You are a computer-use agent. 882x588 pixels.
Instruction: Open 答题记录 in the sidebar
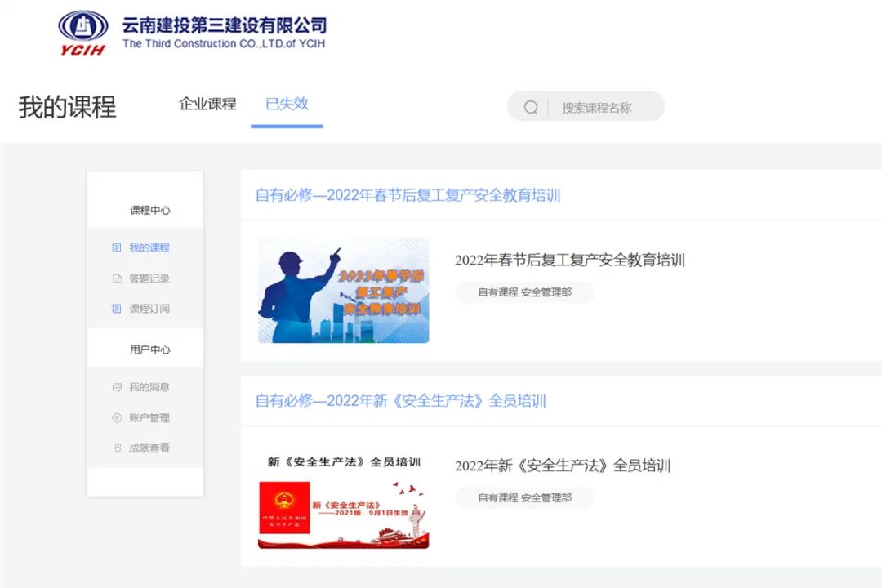(149, 278)
